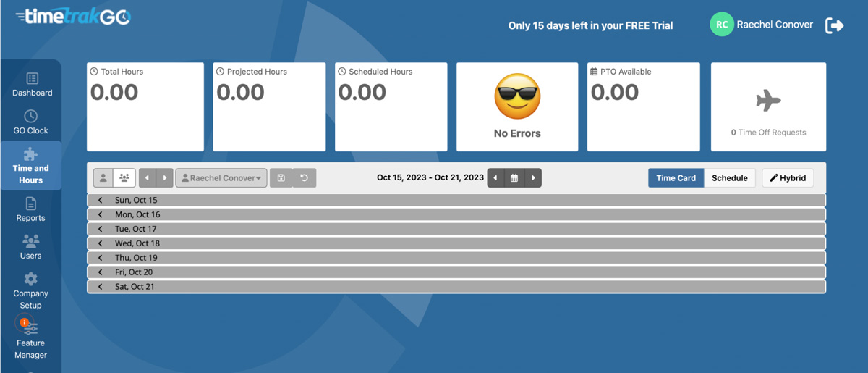The image size is (868, 373).
Task: Select the Time Card tab
Action: pyautogui.click(x=676, y=177)
